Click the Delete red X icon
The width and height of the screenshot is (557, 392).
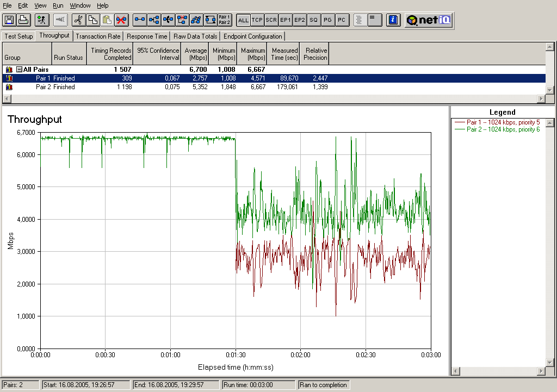[121, 20]
